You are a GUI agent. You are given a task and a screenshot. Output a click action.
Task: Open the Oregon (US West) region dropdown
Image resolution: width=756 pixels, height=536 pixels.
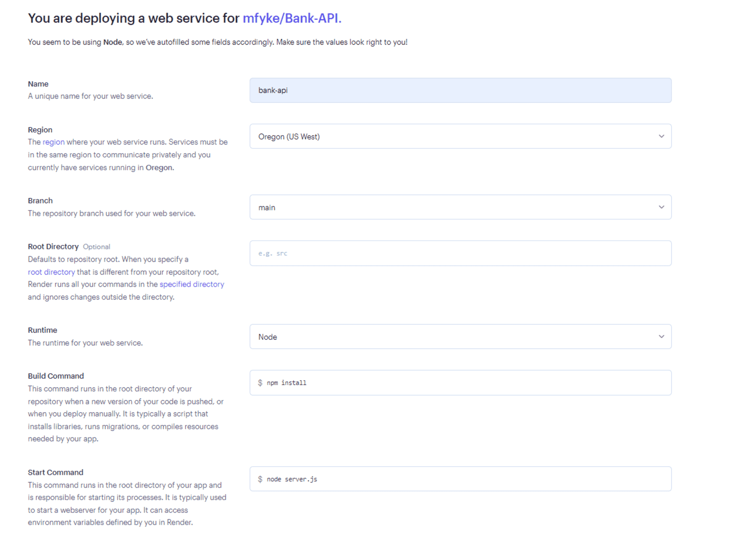point(460,137)
